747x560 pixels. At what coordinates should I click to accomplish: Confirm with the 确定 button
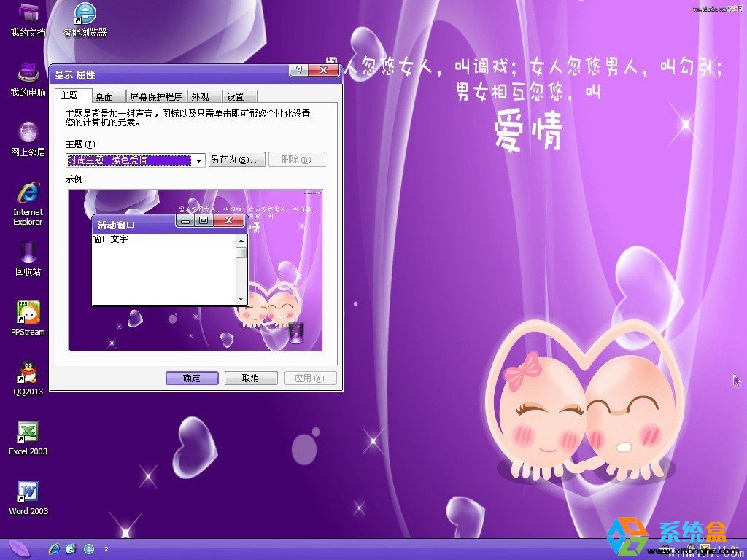pyautogui.click(x=191, y=378)
